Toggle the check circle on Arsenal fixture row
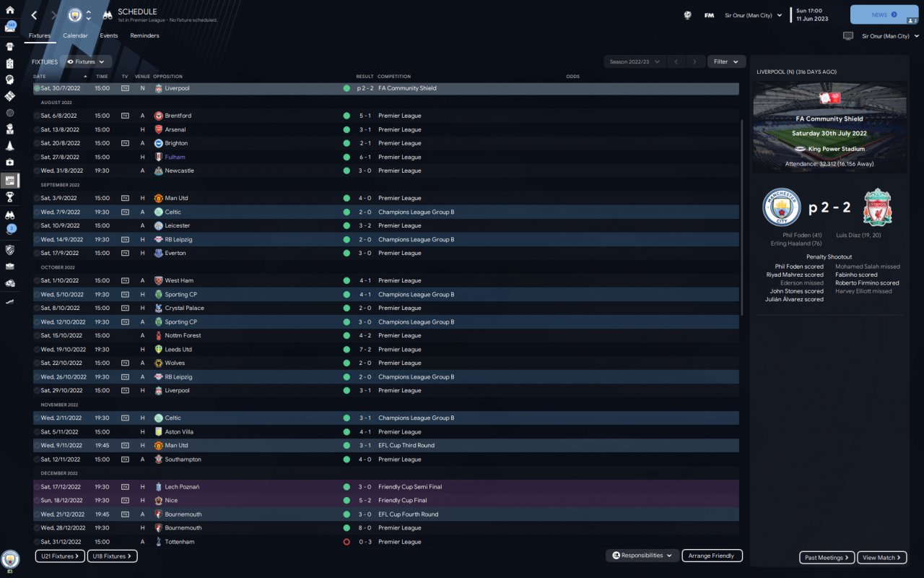Image resolution: width=924 pixels, height=578 pixels. pos(37,129)
